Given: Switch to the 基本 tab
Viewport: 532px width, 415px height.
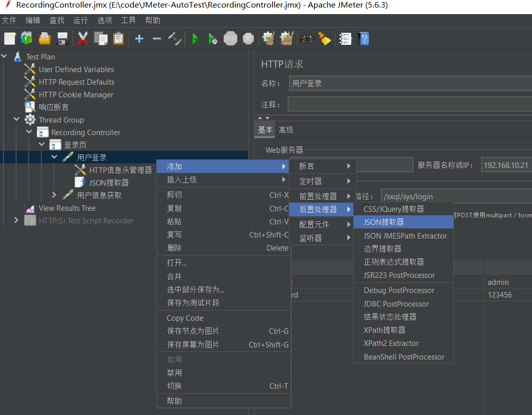Looking at the screenshot, I should (265, 130).
